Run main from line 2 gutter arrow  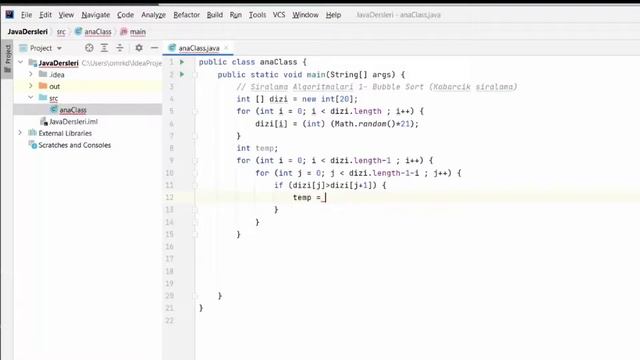coord(182,74)
